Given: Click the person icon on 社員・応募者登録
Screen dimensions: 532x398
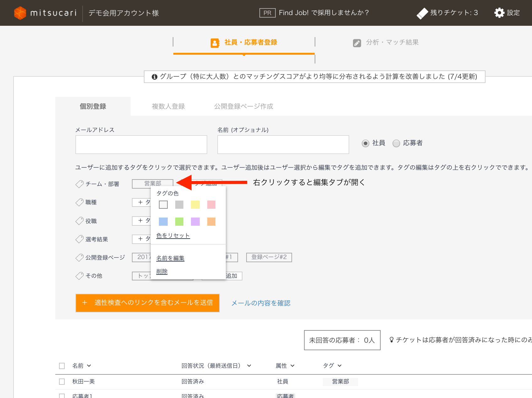Looking at the screenshot, I should tap(215, 43).
